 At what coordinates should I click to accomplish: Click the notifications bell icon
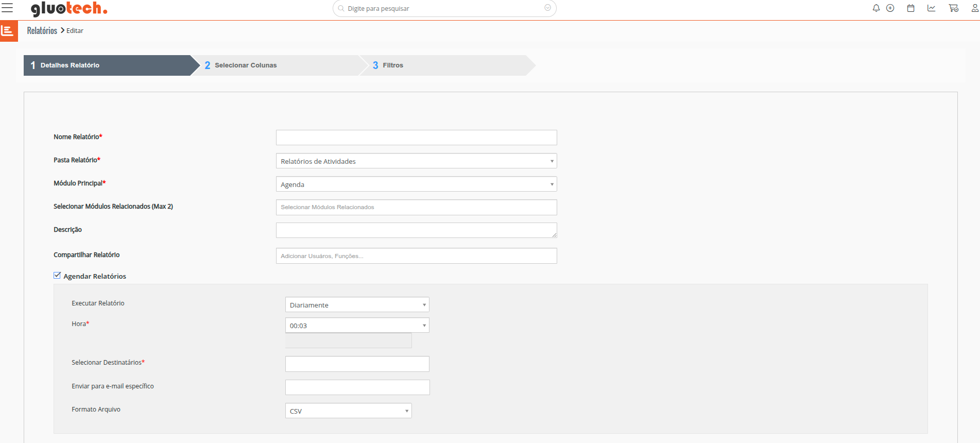point(876,8)
